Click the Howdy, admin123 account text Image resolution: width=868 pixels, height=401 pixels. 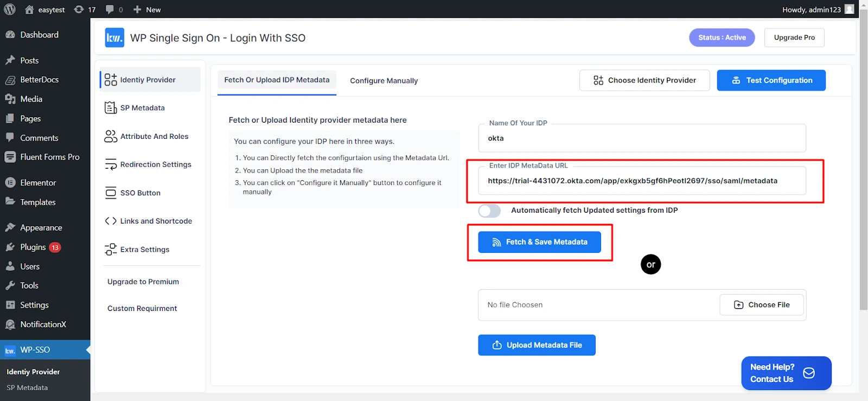[811, 9]
